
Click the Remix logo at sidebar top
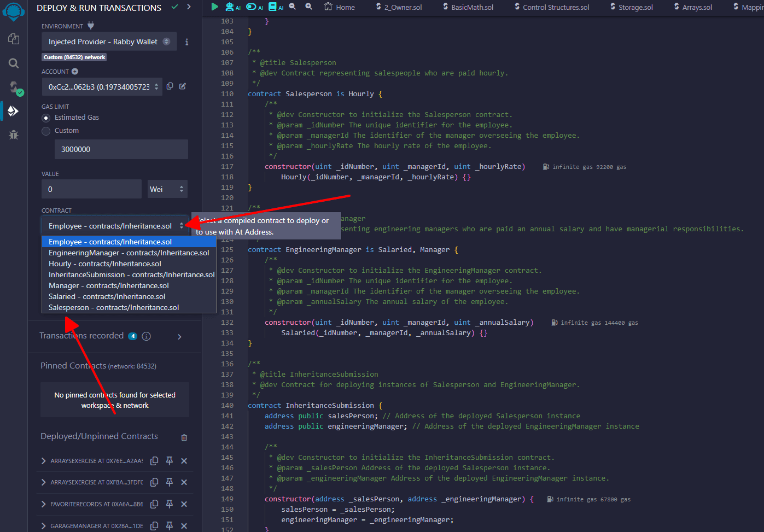point(14,11)
